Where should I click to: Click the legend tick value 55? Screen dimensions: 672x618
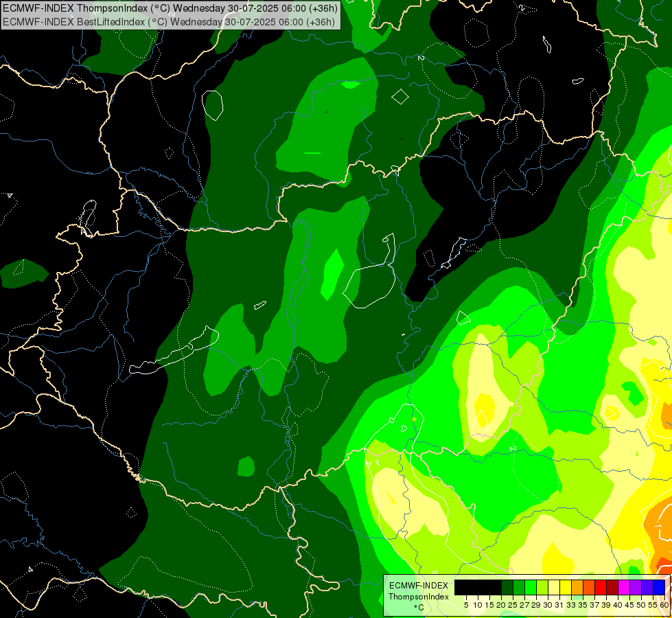point(652,605)
